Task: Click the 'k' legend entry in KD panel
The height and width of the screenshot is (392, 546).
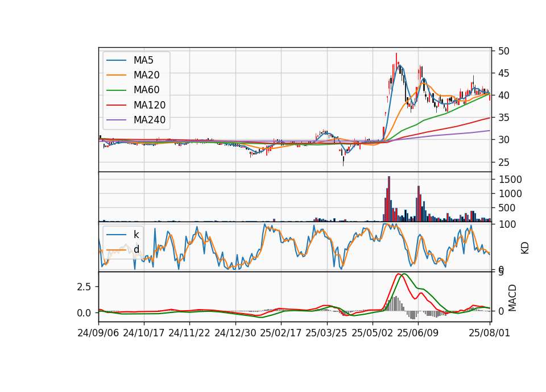Action: (x=136, y=235)
